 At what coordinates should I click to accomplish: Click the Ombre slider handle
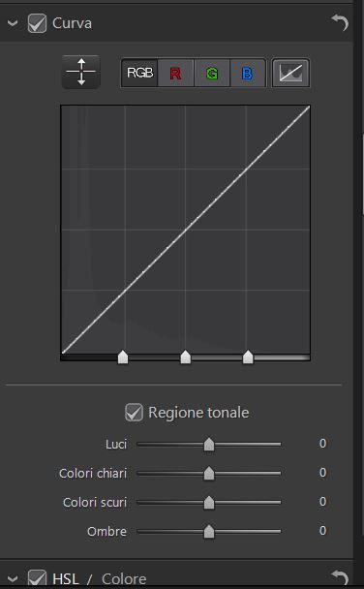click(209, 531)
